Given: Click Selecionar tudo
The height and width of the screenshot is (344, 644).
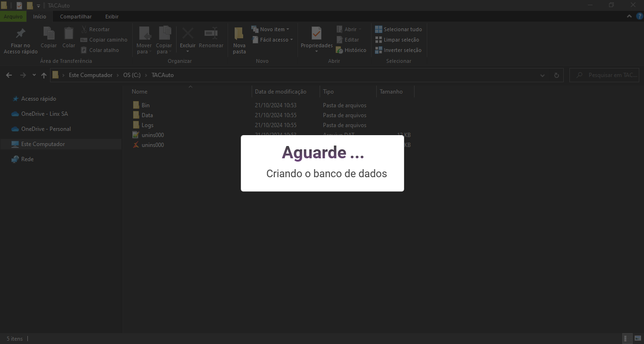Looking at the screenshot, I should [398, 29].
